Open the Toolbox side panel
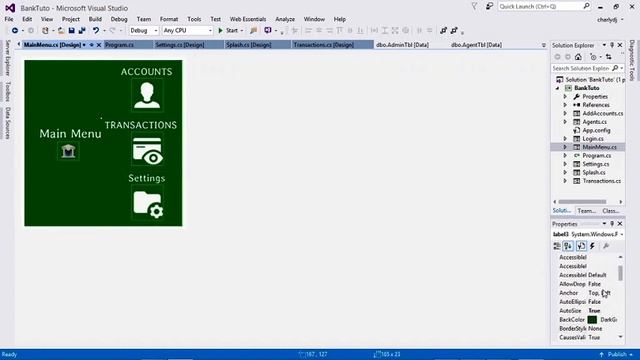640x360 pixels. [7, 91]
